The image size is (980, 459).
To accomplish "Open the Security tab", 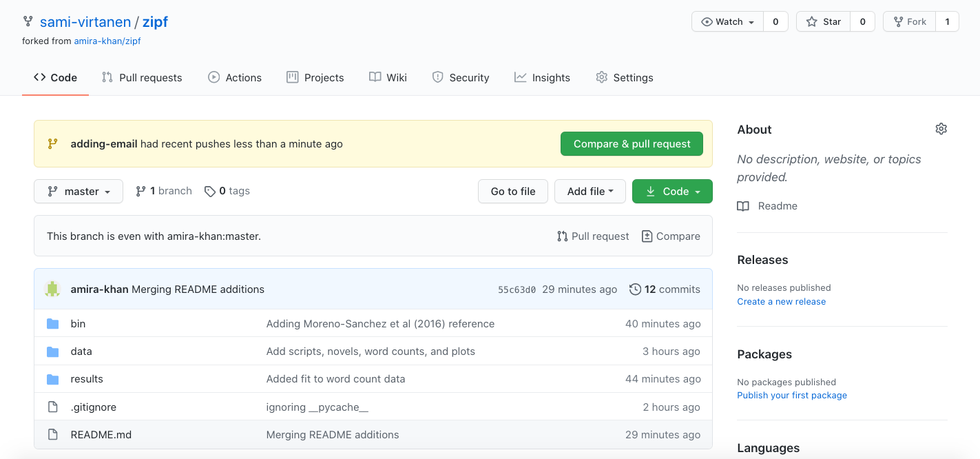I will (x=461, y=78).
